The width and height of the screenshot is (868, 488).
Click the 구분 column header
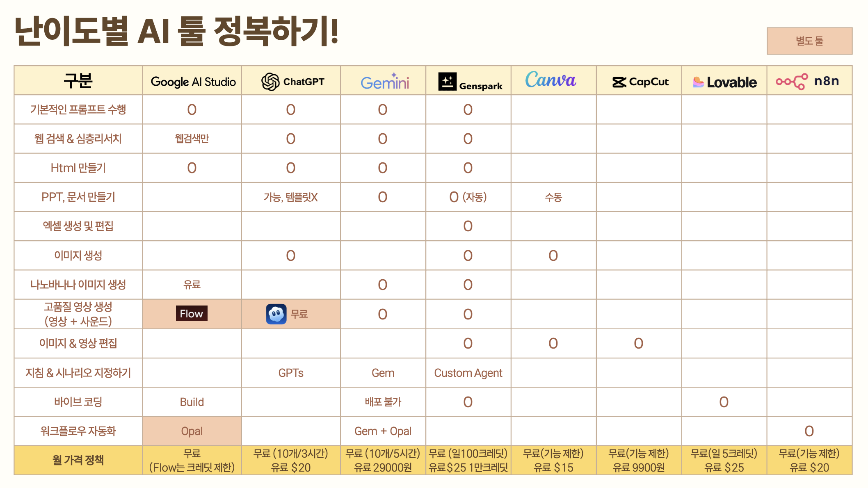coord(78,81)
